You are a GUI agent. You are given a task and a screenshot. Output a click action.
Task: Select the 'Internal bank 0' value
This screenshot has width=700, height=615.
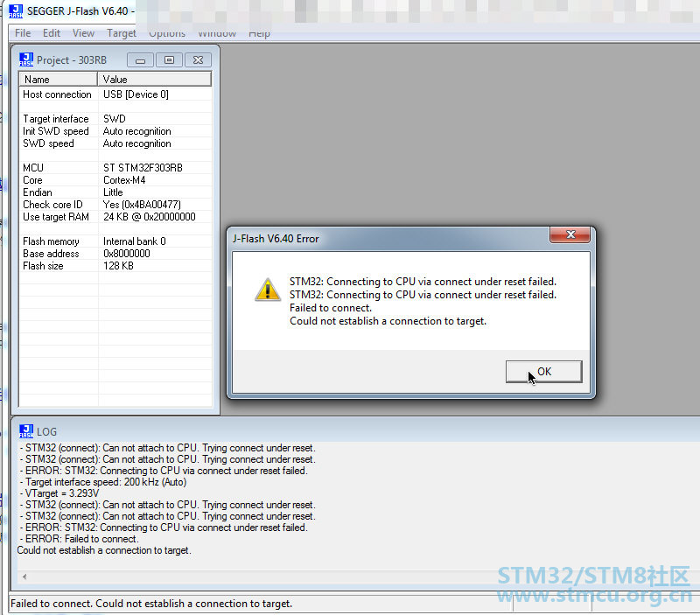[135, 241]
